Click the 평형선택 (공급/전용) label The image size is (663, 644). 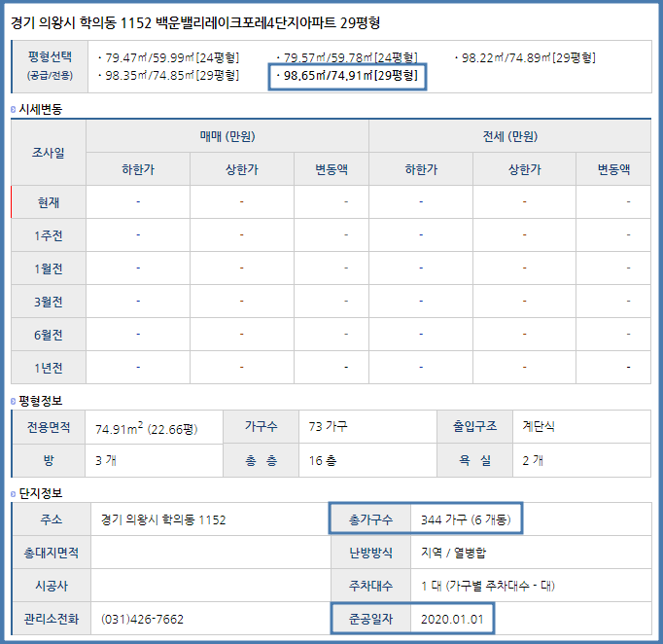pos(50,66)
